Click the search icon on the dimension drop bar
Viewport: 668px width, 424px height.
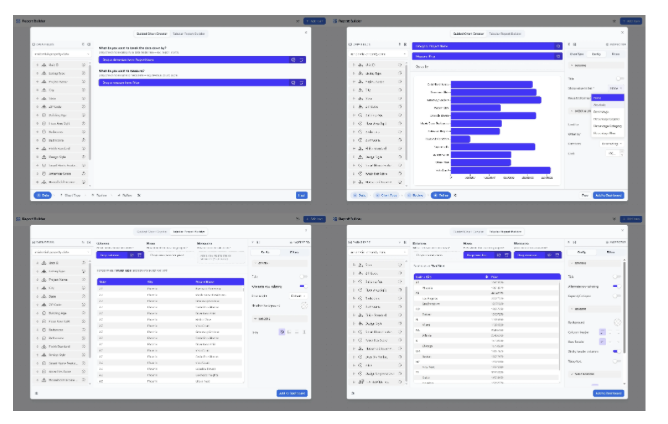(x=293, y=60)
